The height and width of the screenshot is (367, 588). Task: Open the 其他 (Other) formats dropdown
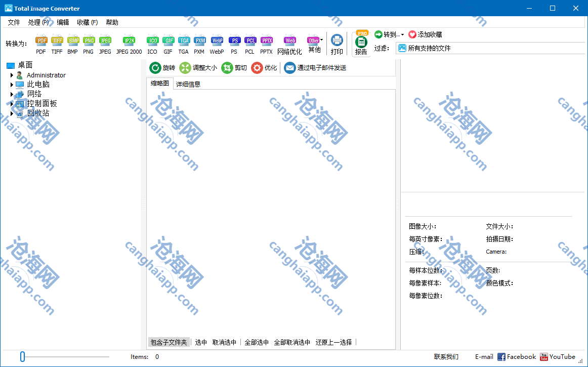coord(315,41)
